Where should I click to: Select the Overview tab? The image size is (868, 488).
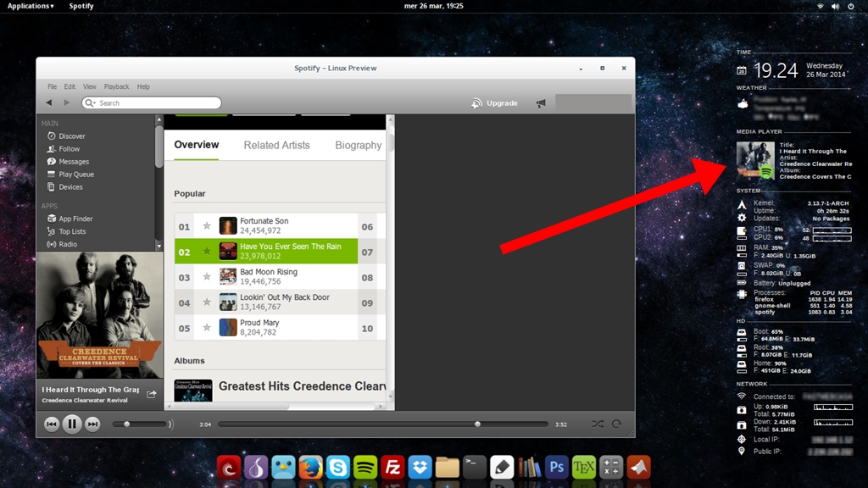(197, 144)
